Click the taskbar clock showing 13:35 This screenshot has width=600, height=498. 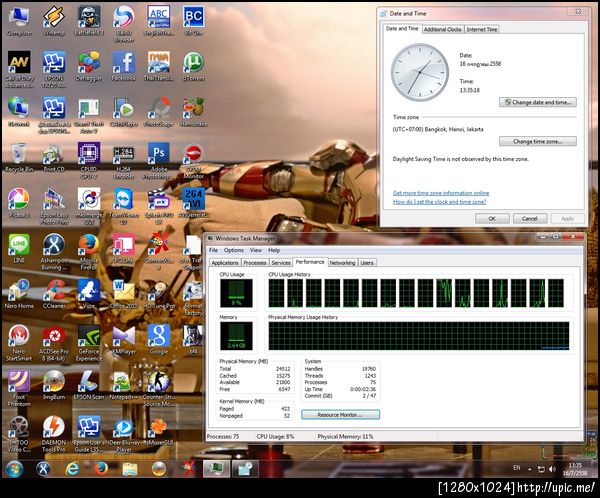(x=575, y=469)
